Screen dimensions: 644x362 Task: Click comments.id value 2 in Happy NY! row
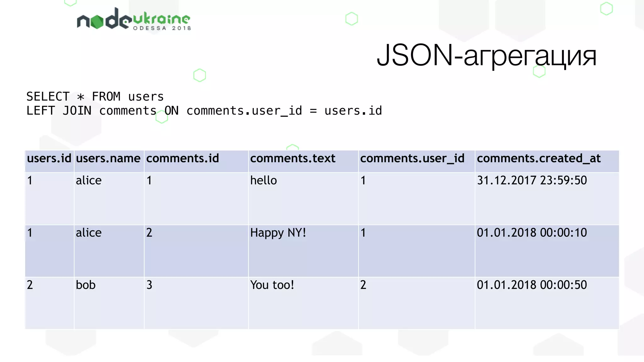(196, 251)
